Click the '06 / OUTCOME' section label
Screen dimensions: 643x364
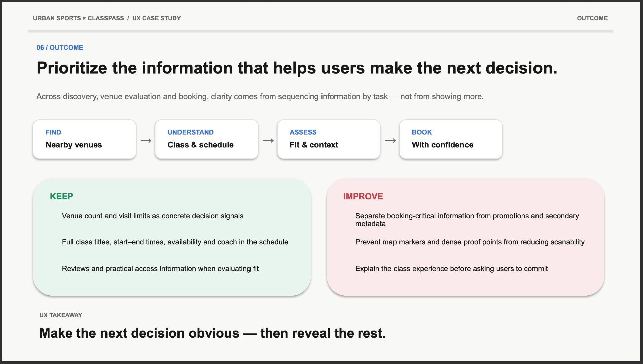(x=60, y=48)
